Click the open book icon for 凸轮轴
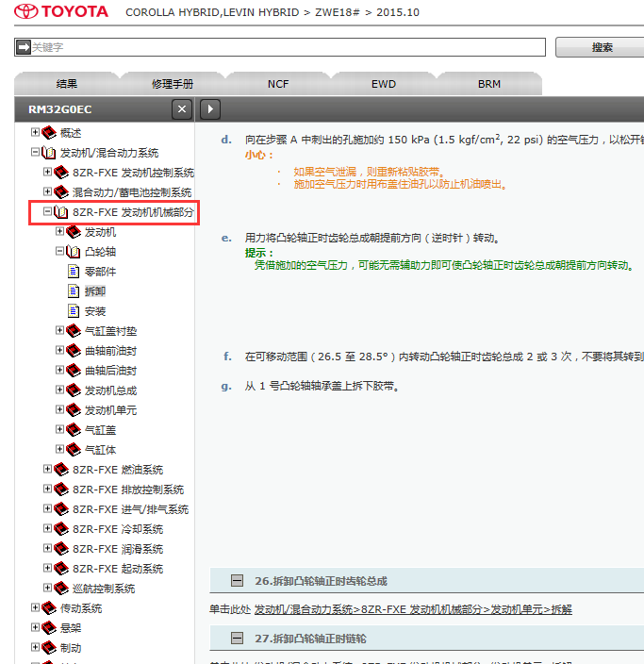The image size is (644, 664). coord(74,252)
